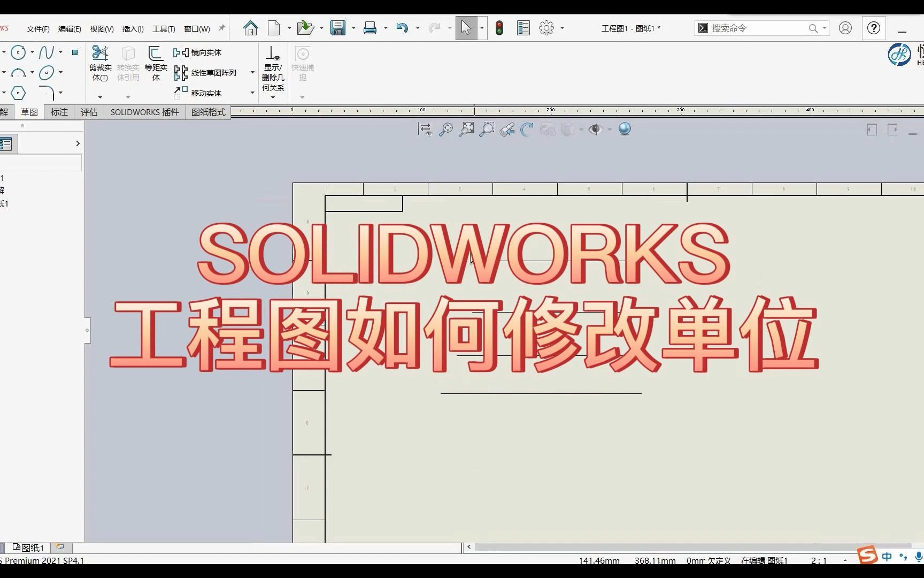
Task: Select the Sketch Fillet tool
Action: click(x=47, y=93)
